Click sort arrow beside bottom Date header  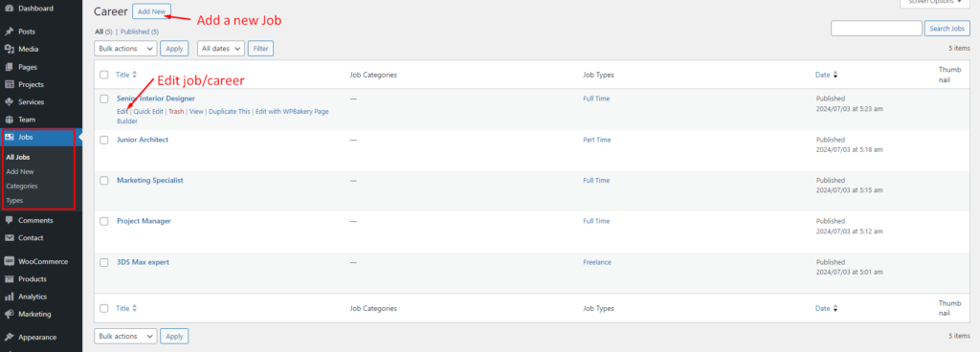835,308
